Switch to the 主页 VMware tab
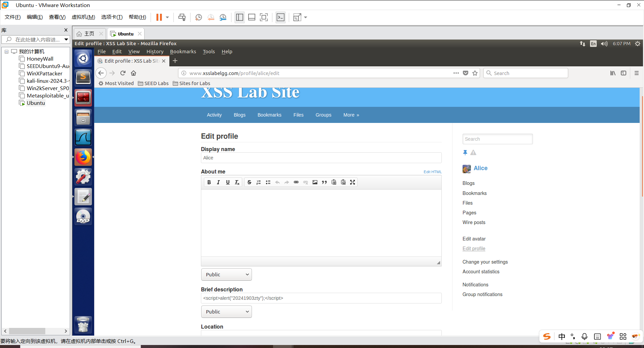Screen dimensions: 644x348 tap(89, 34)
